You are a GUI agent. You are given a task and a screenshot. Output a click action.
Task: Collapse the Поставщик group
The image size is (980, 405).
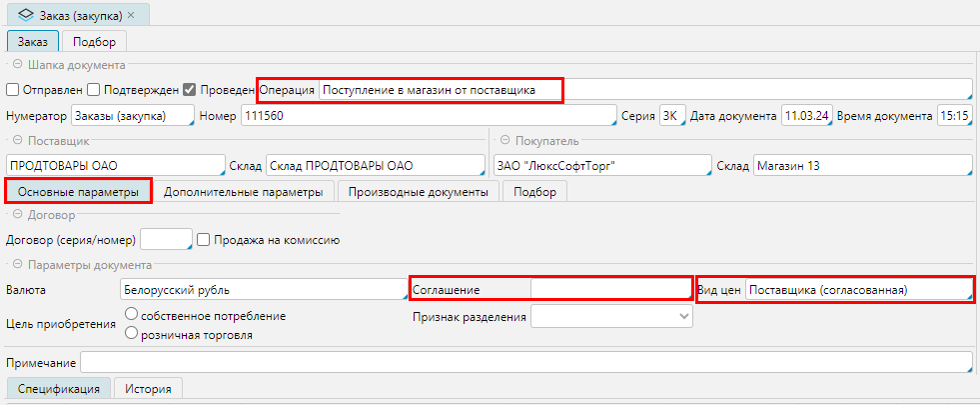17,141
